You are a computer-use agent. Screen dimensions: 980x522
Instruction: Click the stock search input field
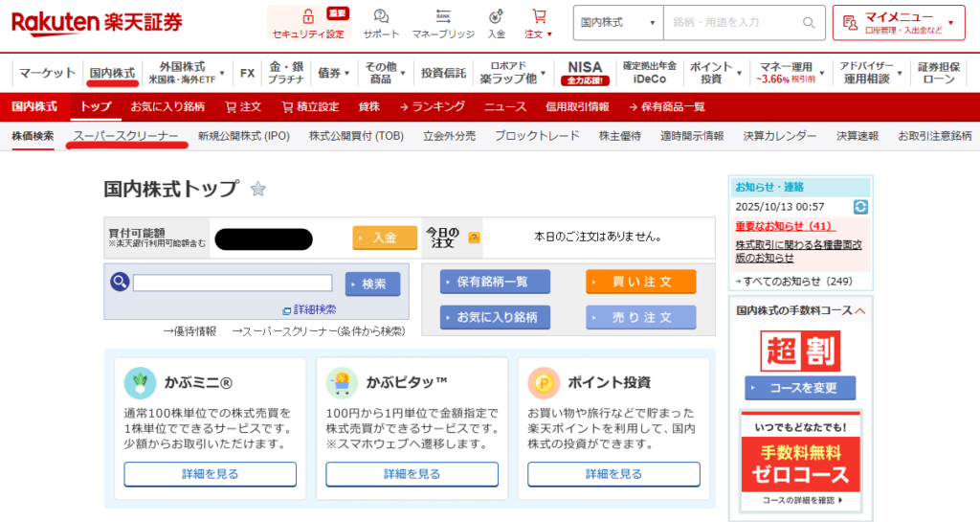click(233, 283)
